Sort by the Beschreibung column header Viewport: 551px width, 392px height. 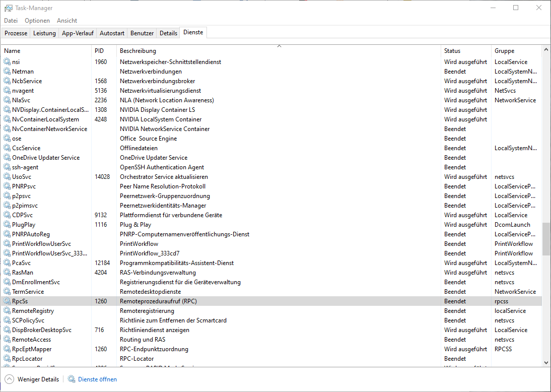[279, 50]
